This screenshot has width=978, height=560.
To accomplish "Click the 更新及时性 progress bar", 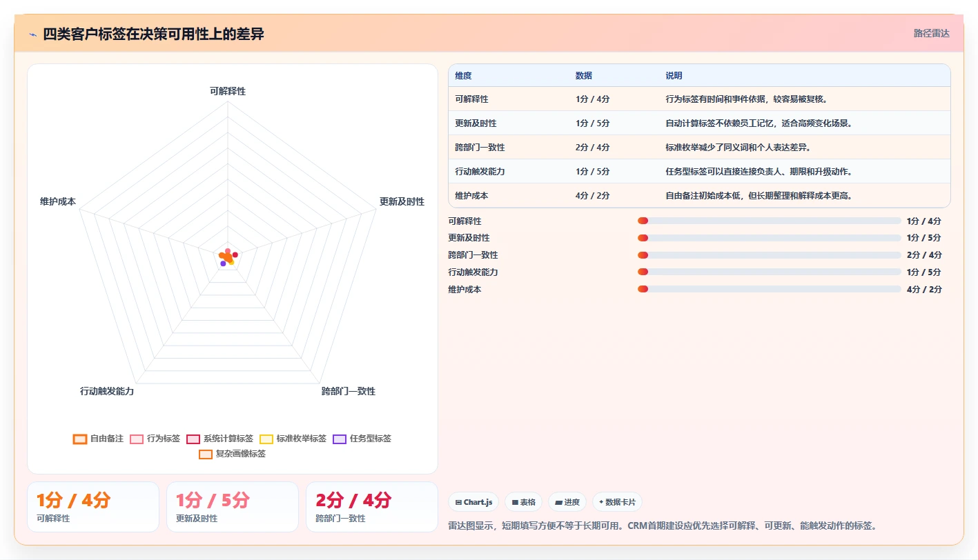I will (x=769, y=238).
